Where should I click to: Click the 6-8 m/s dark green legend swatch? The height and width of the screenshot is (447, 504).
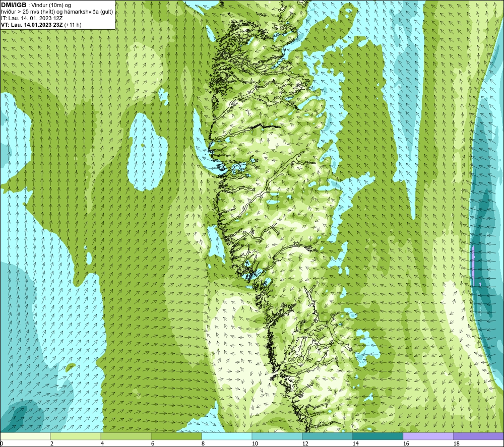point(176,436)
